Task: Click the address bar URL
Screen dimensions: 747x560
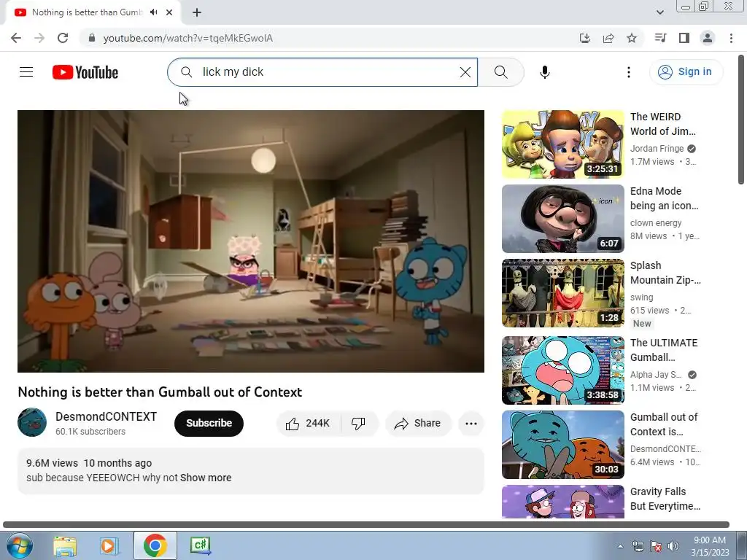Action: click(188, 38)
